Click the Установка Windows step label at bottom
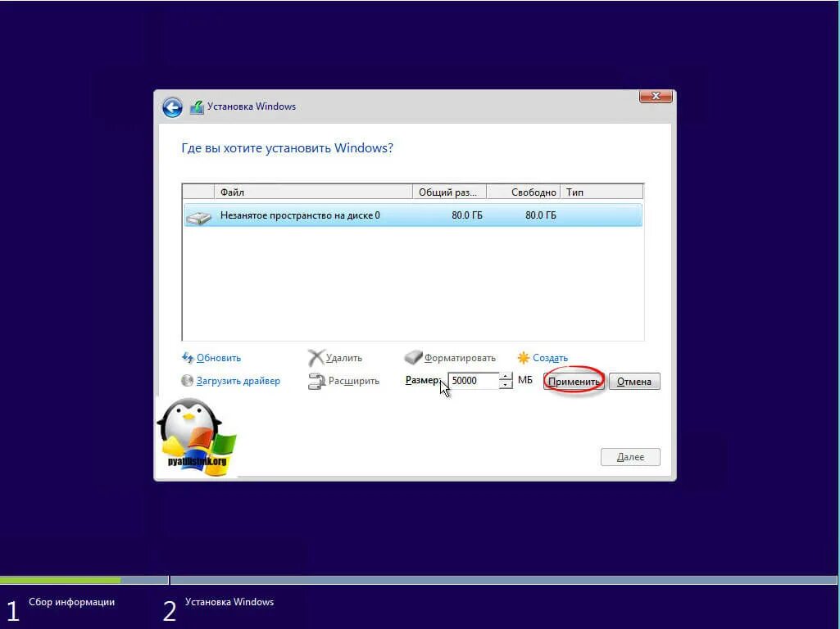The image size is (840, 629). tap(229, 602)
